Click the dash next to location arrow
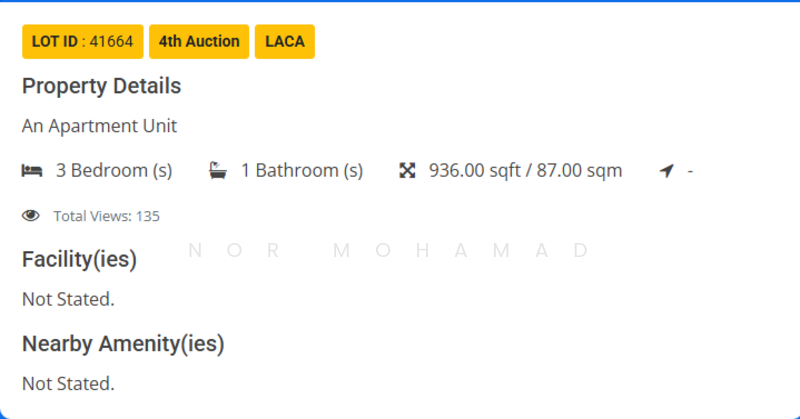The height and width of the screenshot is (419, 800). [x=690, y=171]
